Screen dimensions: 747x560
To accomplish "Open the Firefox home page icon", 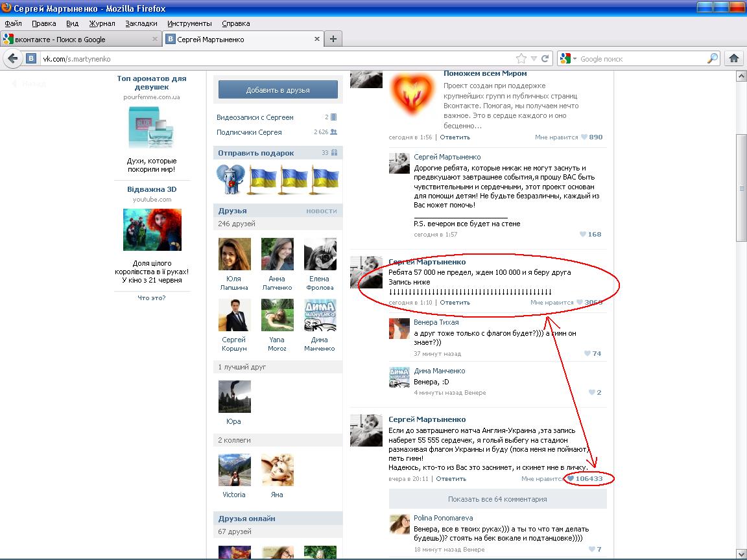I will tap(734, 58).
